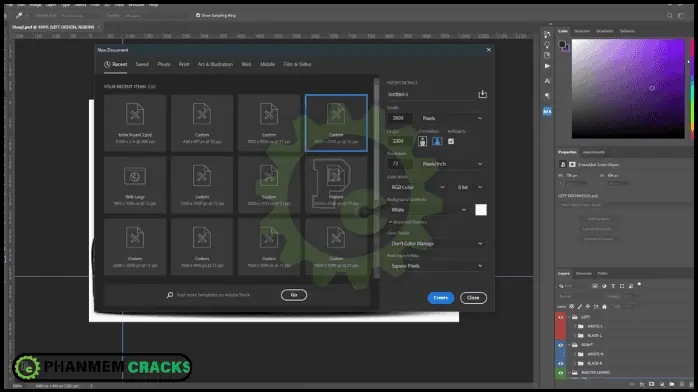Viewport: 698px width, 392px height.
Task: Click the Width input field
Action: click(400, 118)
